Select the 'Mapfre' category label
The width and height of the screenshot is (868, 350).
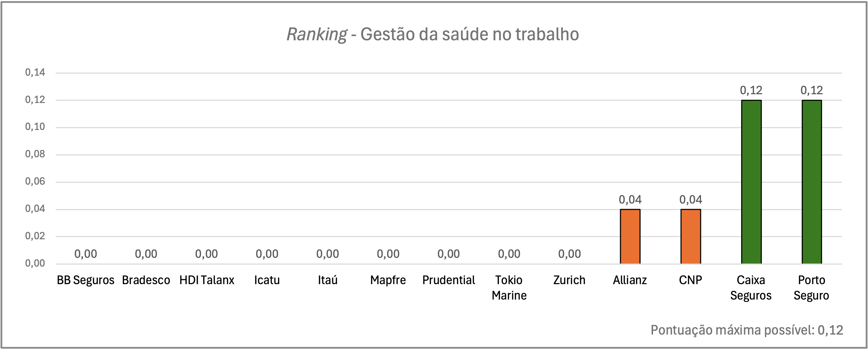(x=388, y=280)
